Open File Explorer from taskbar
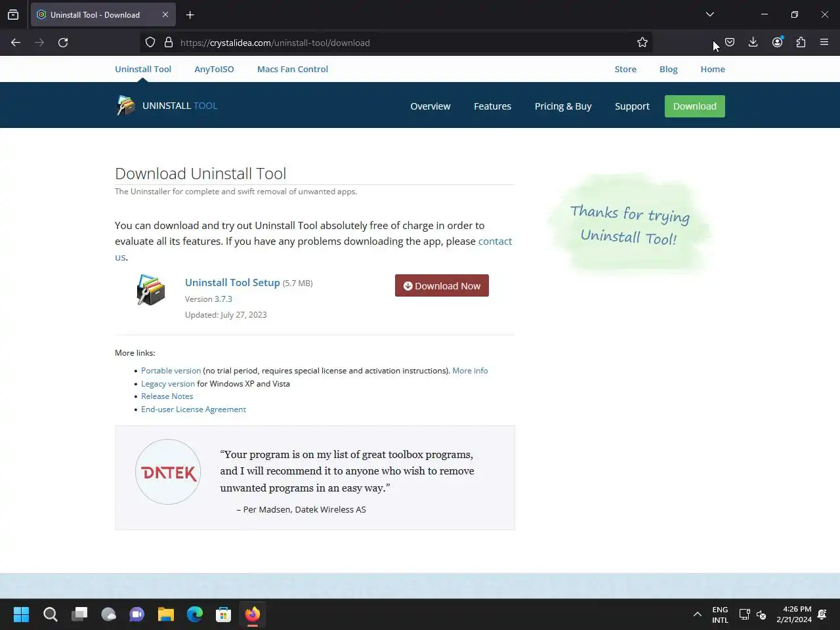Viewport: 840px width, 630px height. point(166,614)
